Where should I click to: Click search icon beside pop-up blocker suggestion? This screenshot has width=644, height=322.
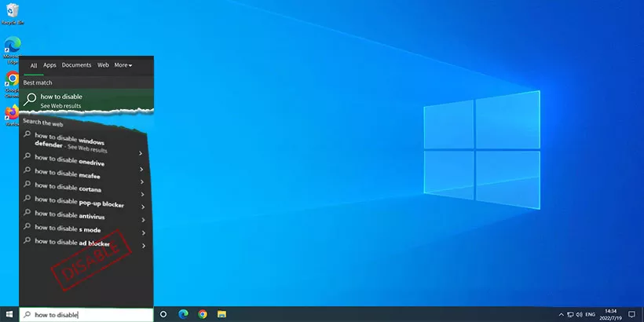pyautogui.click(x=27, y=198)
